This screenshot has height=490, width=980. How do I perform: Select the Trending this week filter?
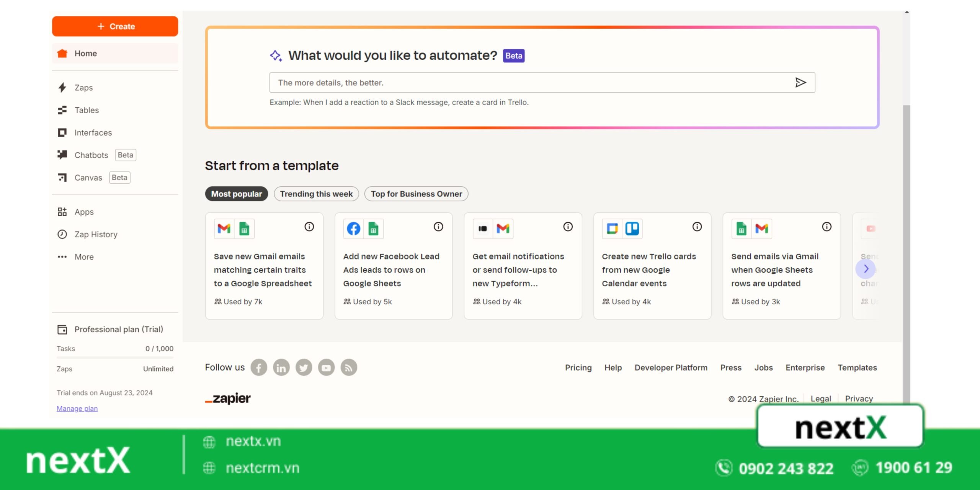(316, 194)
